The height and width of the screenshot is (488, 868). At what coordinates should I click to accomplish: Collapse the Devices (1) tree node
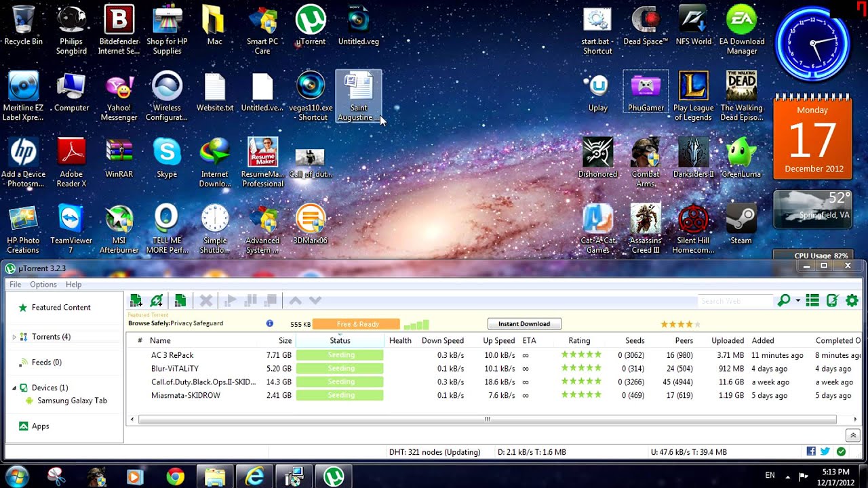click(x=14, y=388)
